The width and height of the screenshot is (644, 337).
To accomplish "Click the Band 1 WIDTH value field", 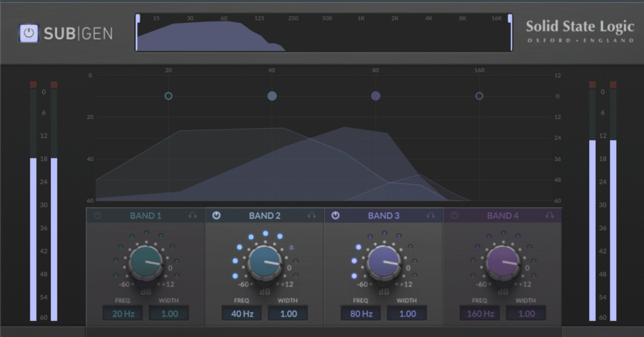I will (x=169, y=313).
